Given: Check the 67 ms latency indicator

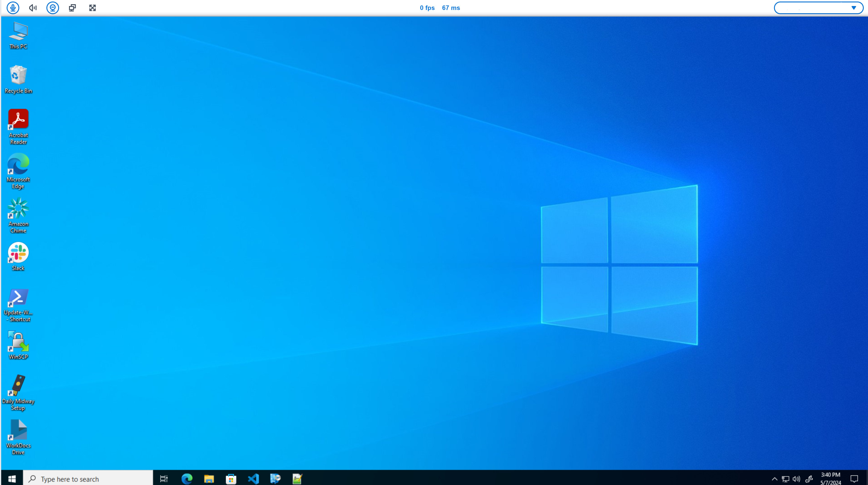Looking at the screenshot, I should click(451, 8).
